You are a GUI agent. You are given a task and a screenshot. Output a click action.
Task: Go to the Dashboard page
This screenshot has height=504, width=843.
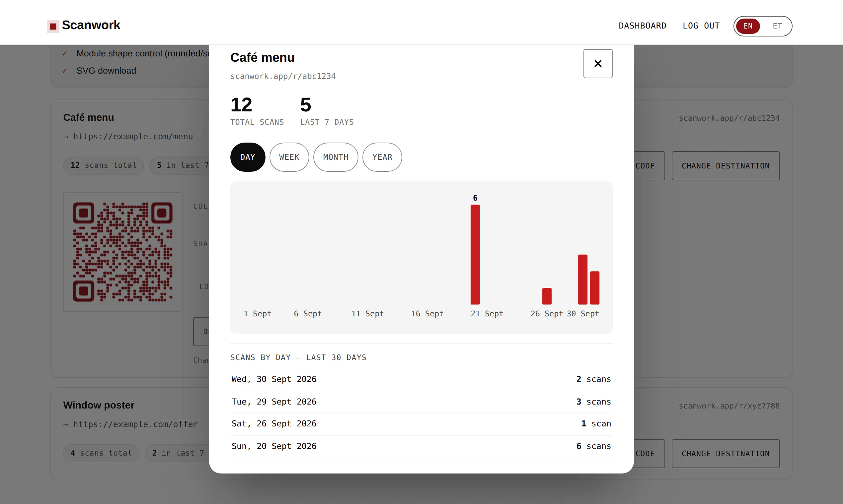(642, 26)
